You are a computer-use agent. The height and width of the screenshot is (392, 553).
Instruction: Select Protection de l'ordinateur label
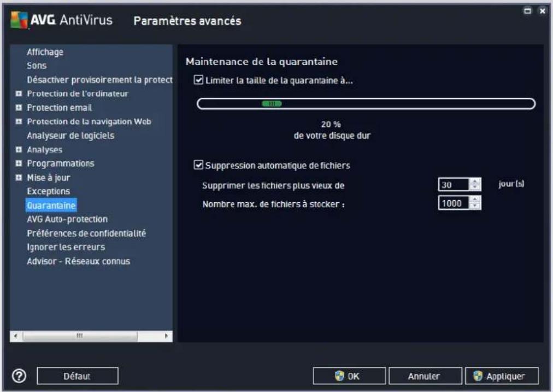(78, 93)
